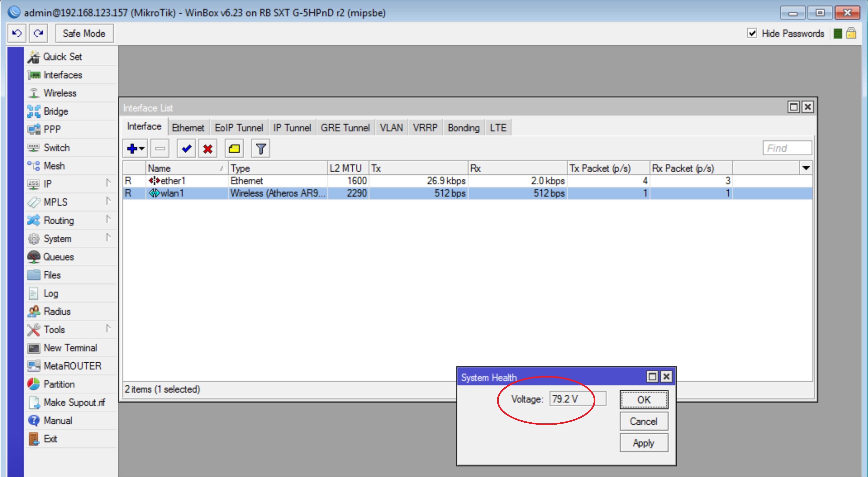Screen dimensions: 868x477
Task: Open the Interfaces menu icon
Action: click(x=34, y=75)
